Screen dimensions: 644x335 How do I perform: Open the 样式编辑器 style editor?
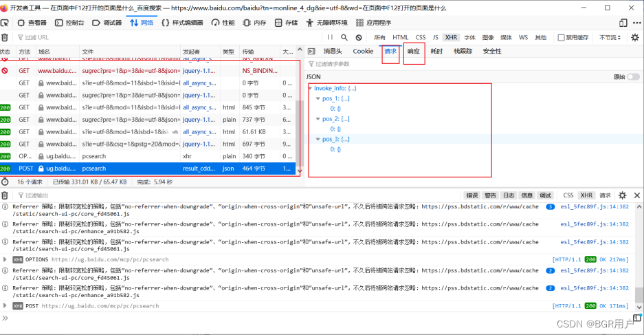coord(182,23)
